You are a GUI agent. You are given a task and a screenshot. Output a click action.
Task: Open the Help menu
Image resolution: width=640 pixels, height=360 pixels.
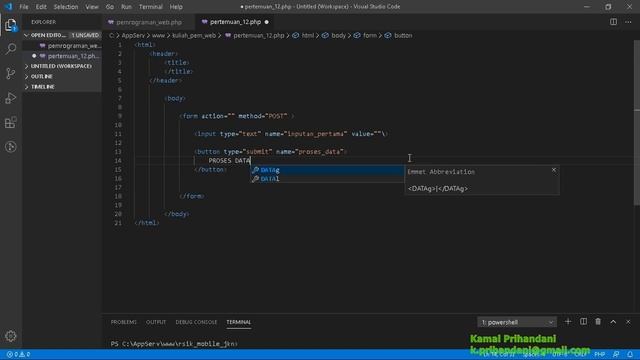tap(176, 7)
